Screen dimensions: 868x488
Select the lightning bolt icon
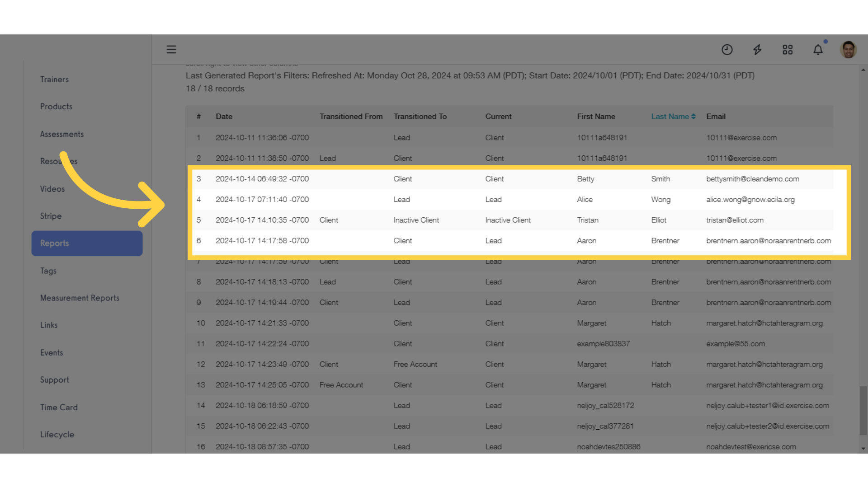757,49
